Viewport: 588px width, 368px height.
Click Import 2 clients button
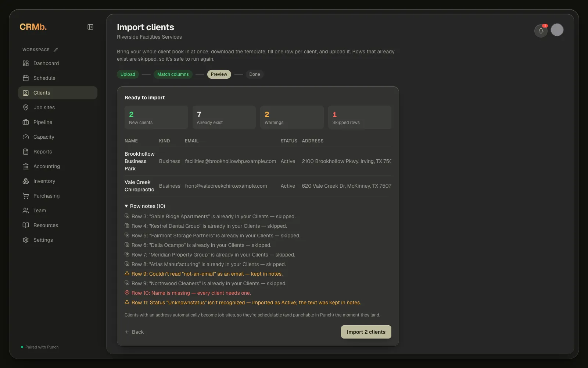click(x=366, y=332)
